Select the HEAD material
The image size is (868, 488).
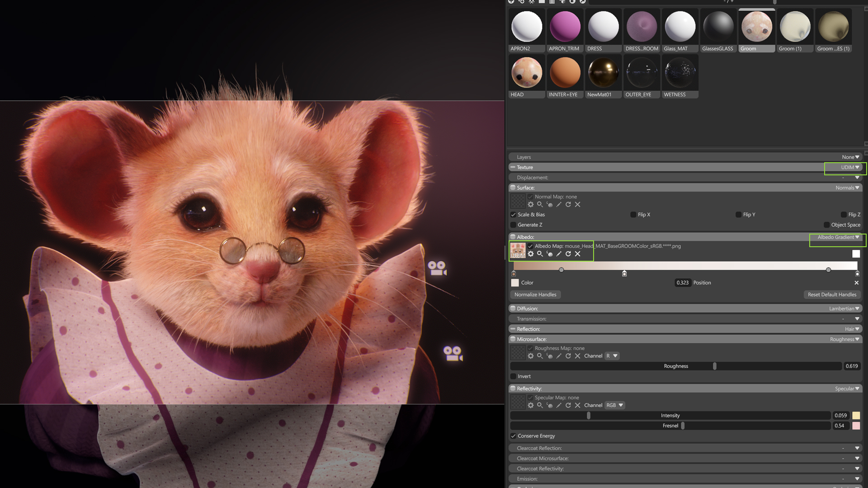pyautogui.click(x=527, y=73)
